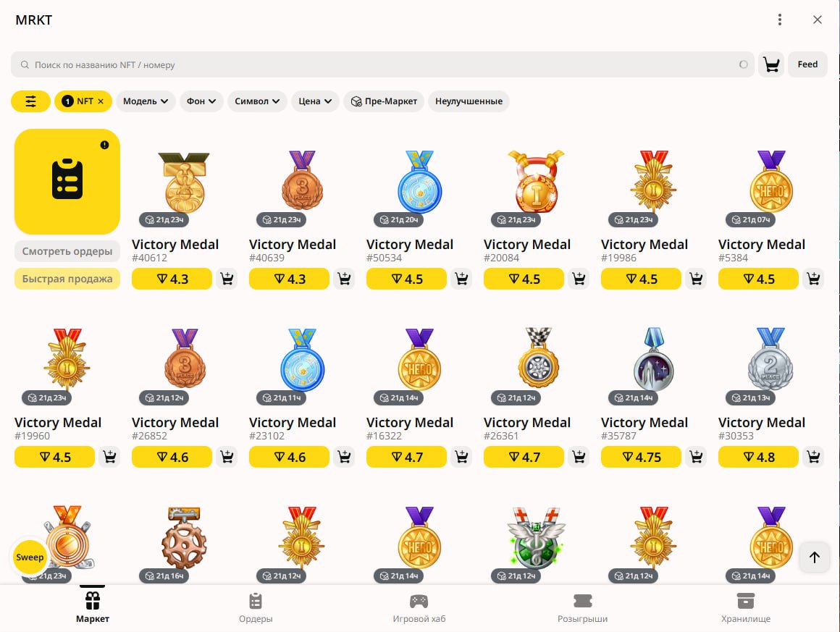Viewport: 840px width, 632px height.
Task: Toggle the Неулучшенные filter
Action: click(x=469, y=101)
